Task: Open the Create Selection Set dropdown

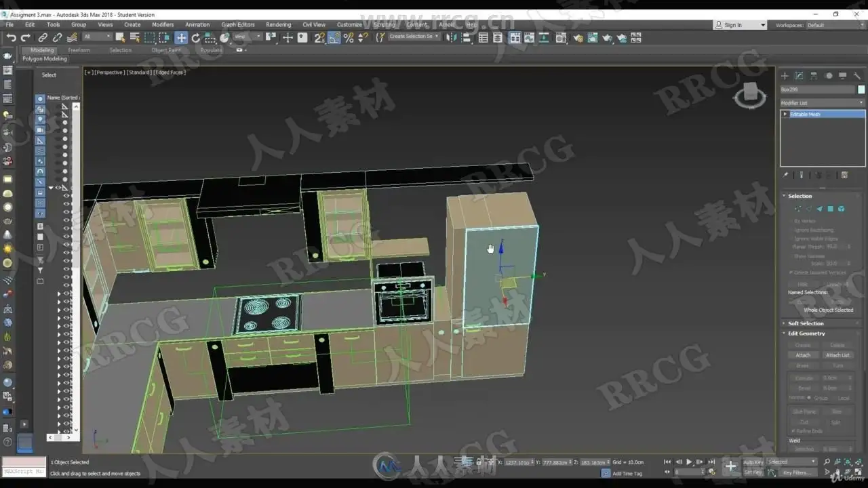Action: (x=414, y=37)
